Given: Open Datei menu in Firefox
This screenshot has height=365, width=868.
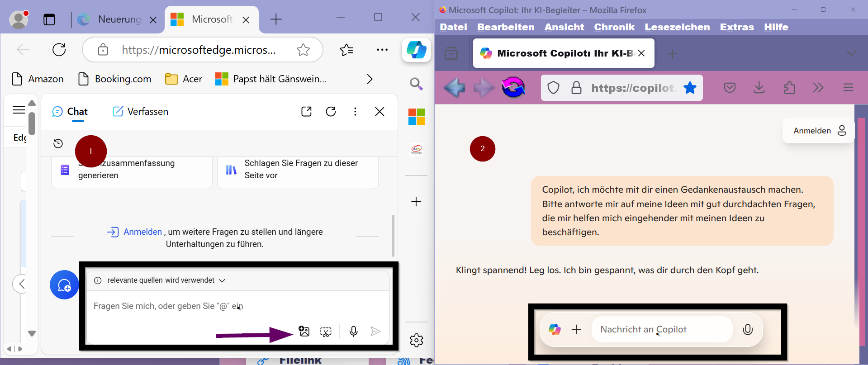Looking at the screenshot, I should [453, 27].
